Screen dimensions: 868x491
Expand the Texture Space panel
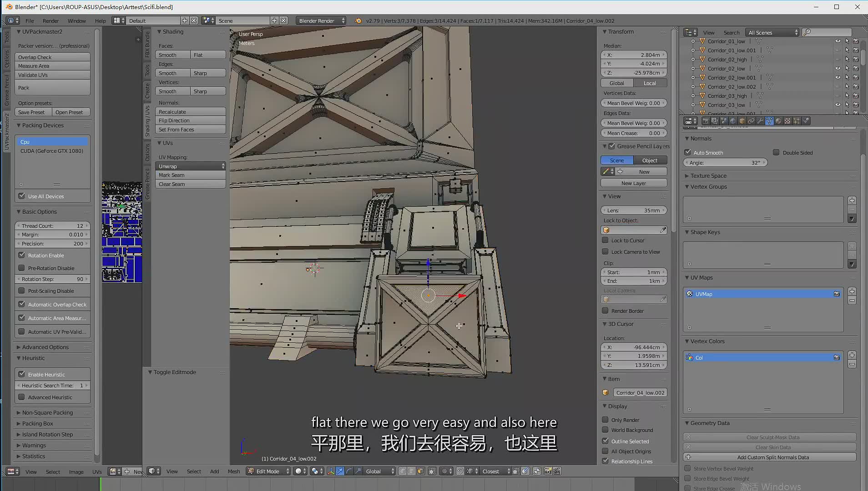pyautogui.click(x=708, y=175)
